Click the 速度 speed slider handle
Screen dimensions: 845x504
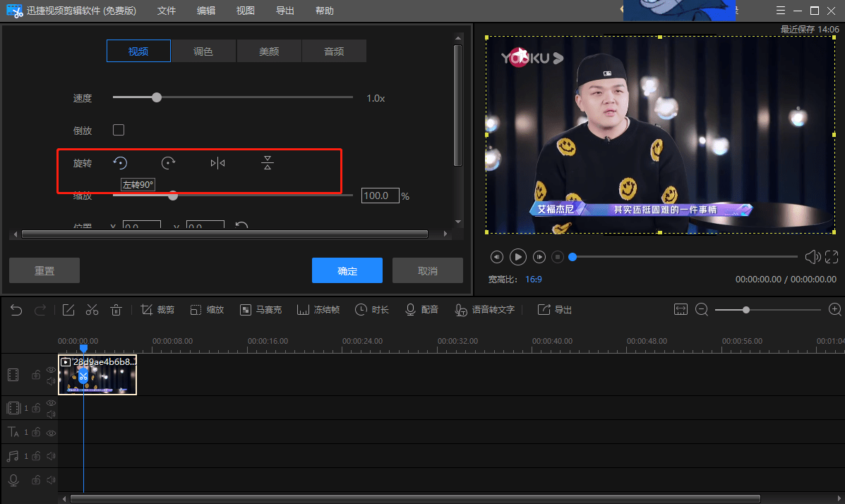coord(157,97)
